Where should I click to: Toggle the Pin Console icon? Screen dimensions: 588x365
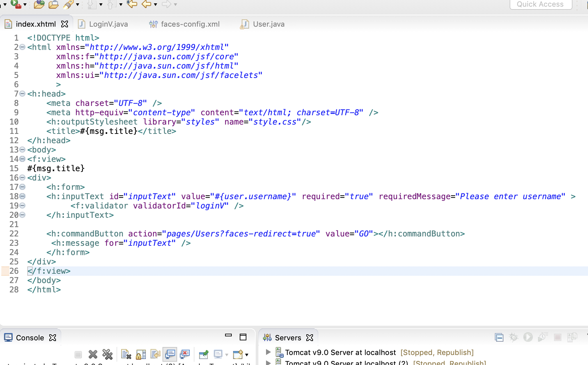203,355
